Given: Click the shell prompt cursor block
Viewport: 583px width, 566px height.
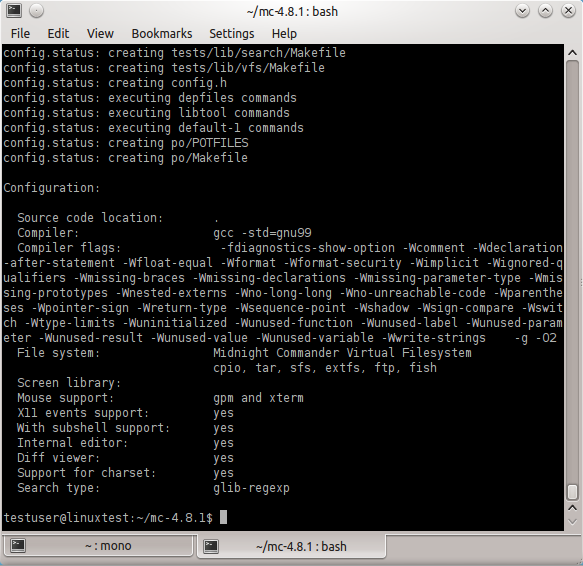Looking at the screenshot, I should 223,517.
